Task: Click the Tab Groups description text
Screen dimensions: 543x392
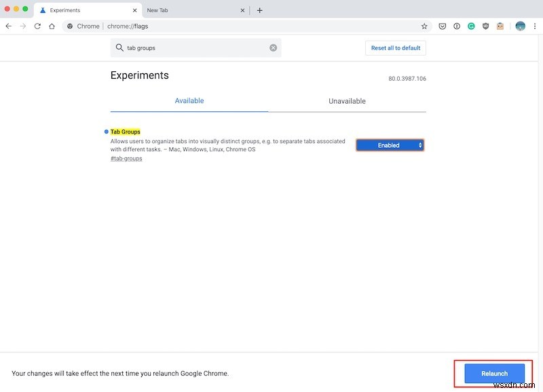Action: click(x=227, y=145)
